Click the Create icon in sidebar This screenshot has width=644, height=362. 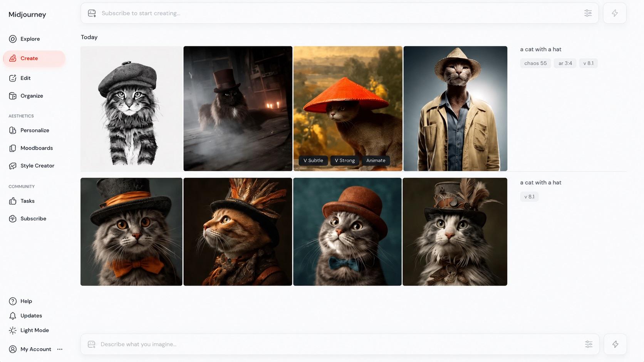click(x=13, y=58)
